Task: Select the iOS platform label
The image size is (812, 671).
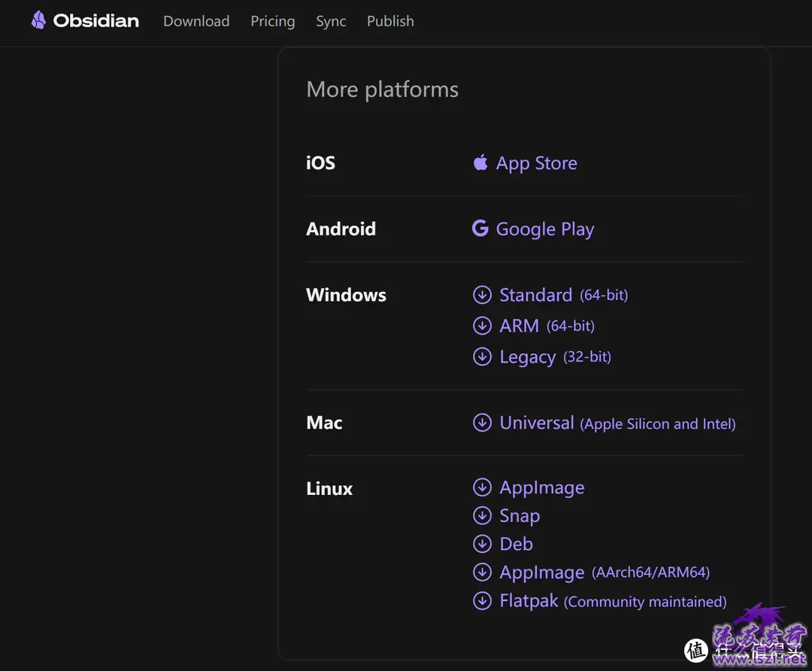Action: coord(320,163)
